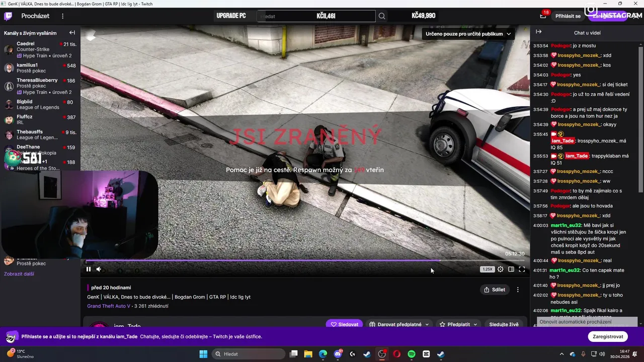Show hidden system tray icons
The height and width of the screenshot is (362, 644).
pos(562,354)
